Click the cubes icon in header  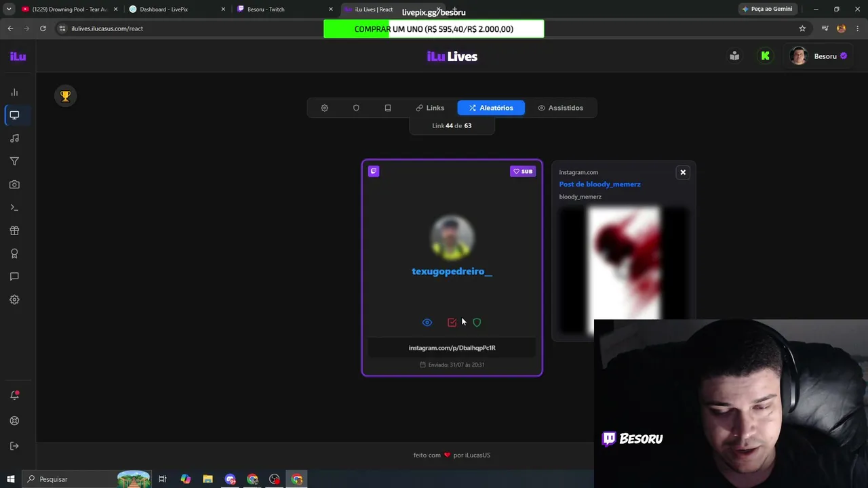coord(734,56)
